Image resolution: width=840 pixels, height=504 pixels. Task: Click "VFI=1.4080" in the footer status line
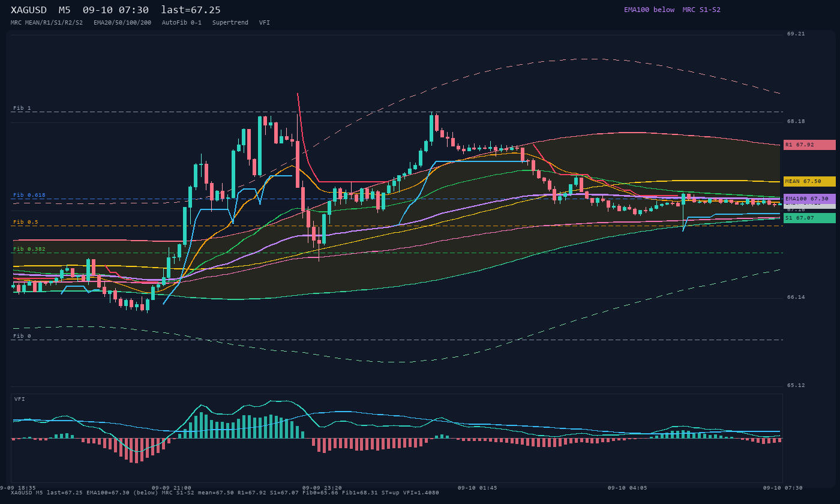421,493
